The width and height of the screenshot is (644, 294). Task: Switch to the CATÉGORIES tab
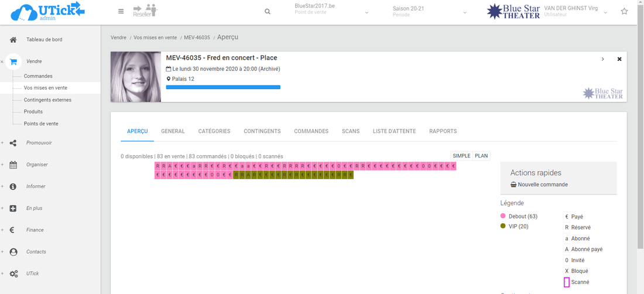[x=214, y=131]
